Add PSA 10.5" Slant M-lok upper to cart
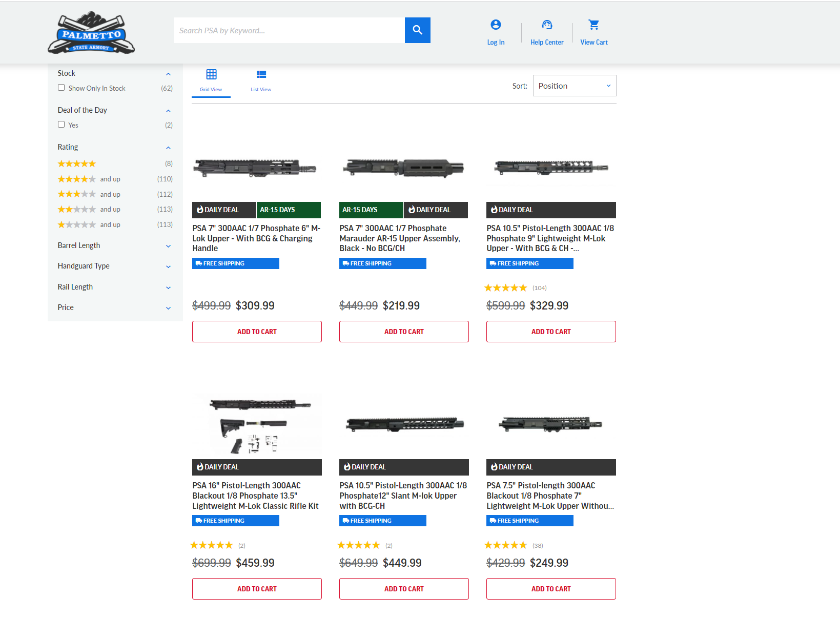 pyautogui.click(x=404, y=589)
